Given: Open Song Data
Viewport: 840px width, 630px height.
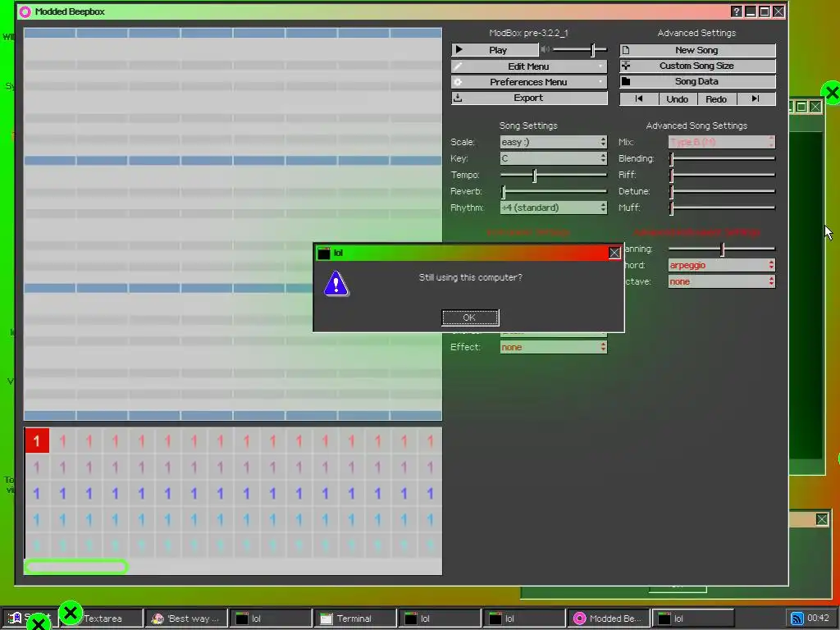Looking at the screenshot, I should (697, 81).
